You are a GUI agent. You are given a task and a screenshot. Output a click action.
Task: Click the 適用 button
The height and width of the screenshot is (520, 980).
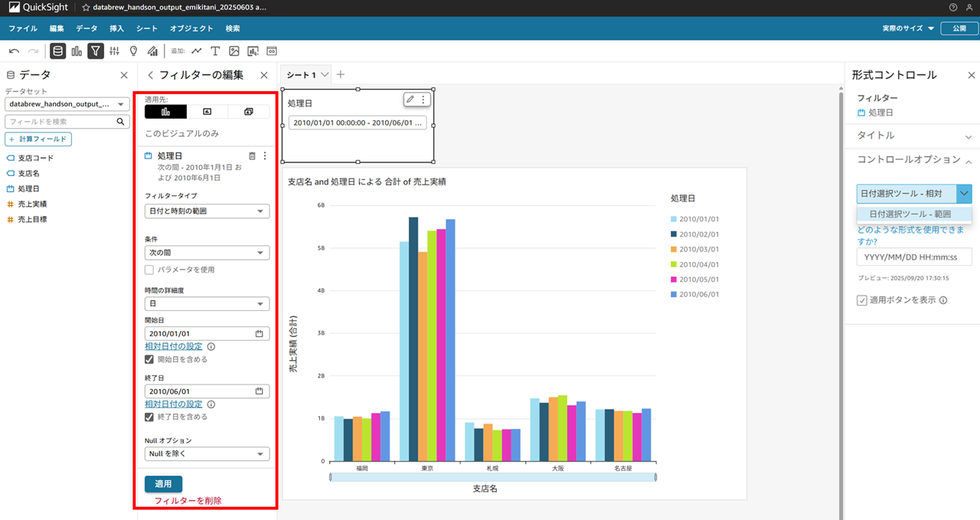[163, 484]
